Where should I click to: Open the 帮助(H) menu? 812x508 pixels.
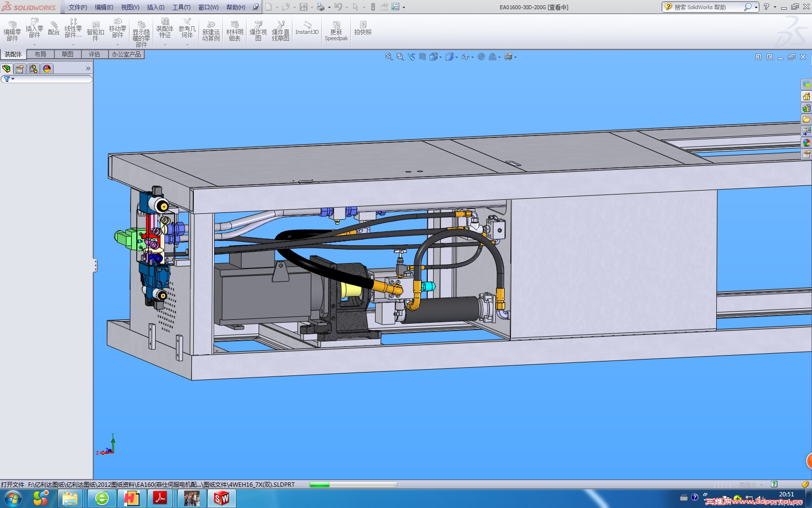(x=235, y=7)
